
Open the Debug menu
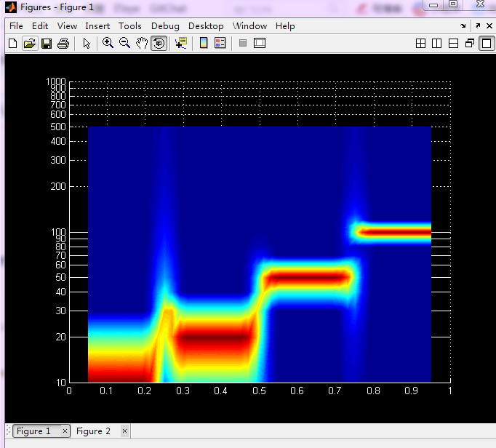pos(167,26)
